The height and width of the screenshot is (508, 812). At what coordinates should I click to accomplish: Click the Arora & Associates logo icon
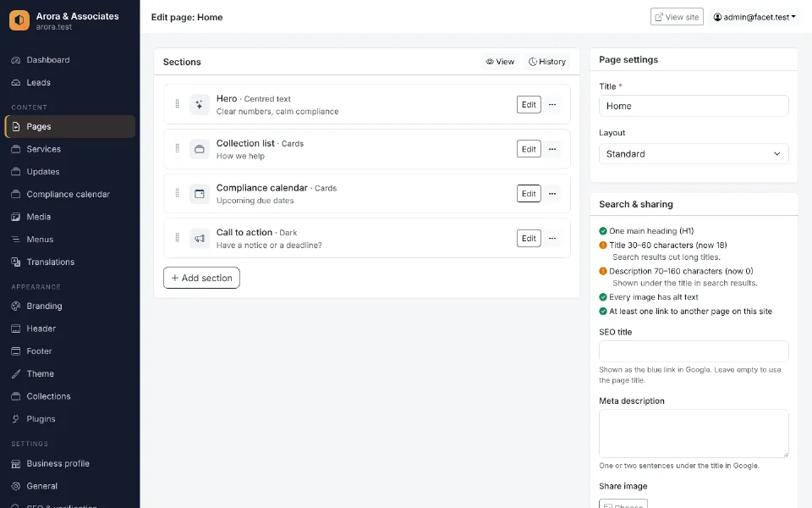(x=19, y=20)
